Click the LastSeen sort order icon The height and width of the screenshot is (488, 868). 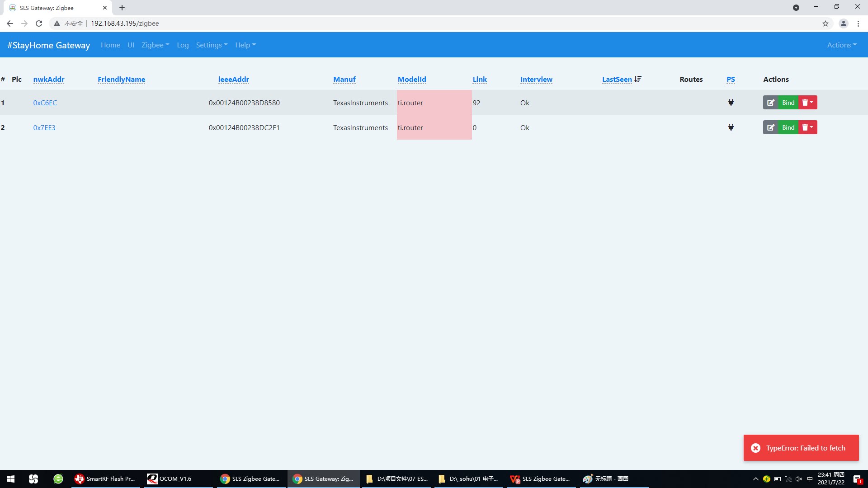(x=638, y=79)
